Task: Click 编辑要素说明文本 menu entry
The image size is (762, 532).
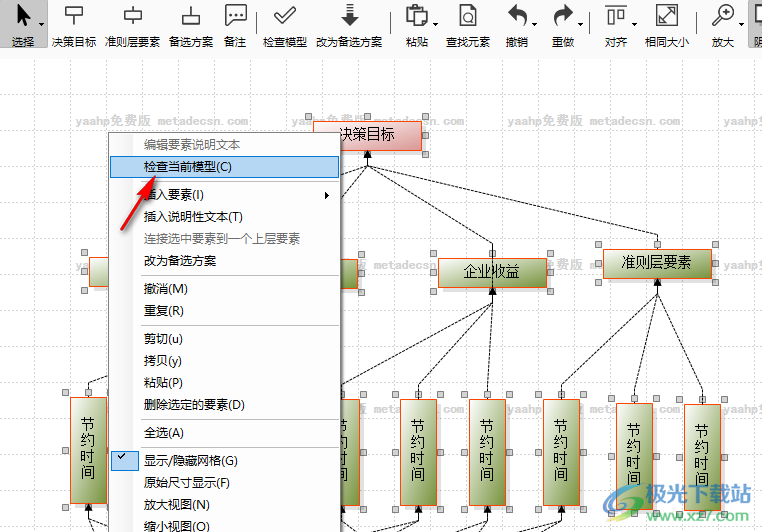Action: tap(224, 145)
